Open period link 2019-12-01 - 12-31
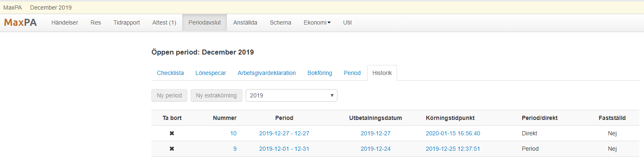644x157 pixels. coord(284,149)
